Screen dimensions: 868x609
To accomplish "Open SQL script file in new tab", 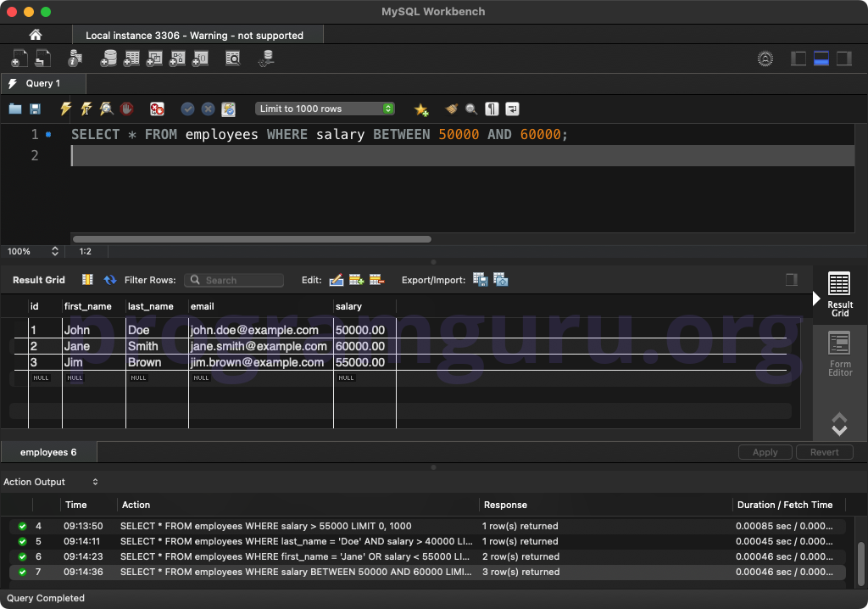I will point(42,59).
